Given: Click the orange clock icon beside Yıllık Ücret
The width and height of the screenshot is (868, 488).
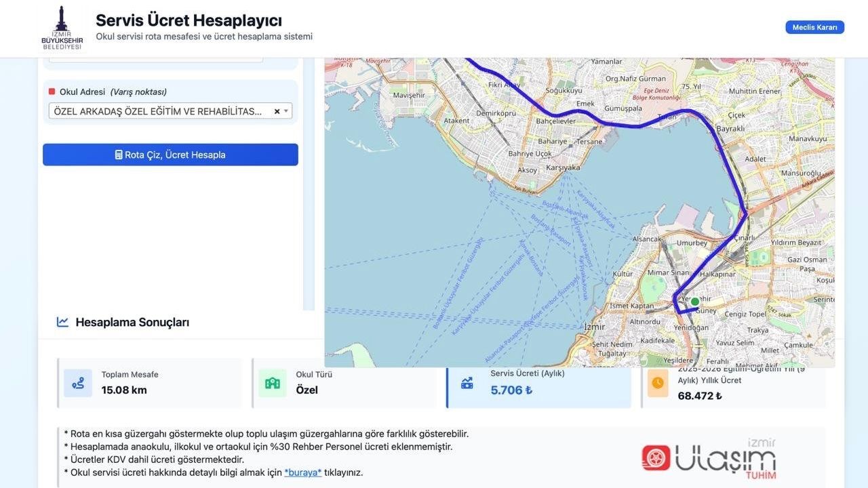Looking at the screenshot, I should [x=657, y=383].
